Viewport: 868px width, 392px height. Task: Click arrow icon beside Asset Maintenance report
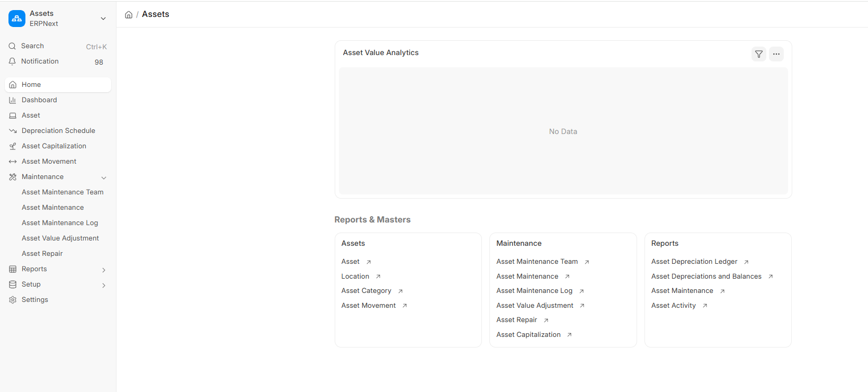[x=722, y=291]
